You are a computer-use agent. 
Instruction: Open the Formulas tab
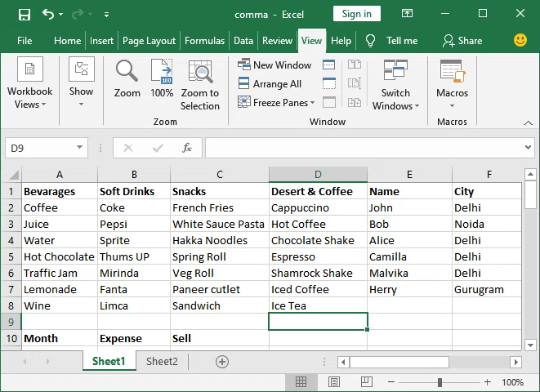(x=204, y=41)
